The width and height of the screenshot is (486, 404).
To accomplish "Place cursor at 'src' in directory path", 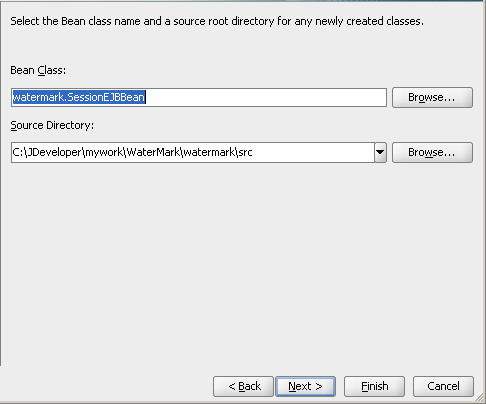I will [x=245, y=152].
